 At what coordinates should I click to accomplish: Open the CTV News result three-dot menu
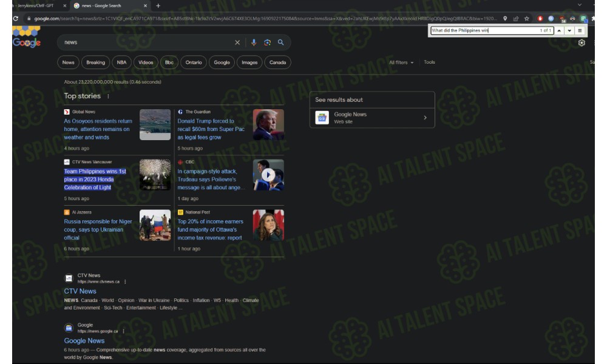tap(125, 281)
